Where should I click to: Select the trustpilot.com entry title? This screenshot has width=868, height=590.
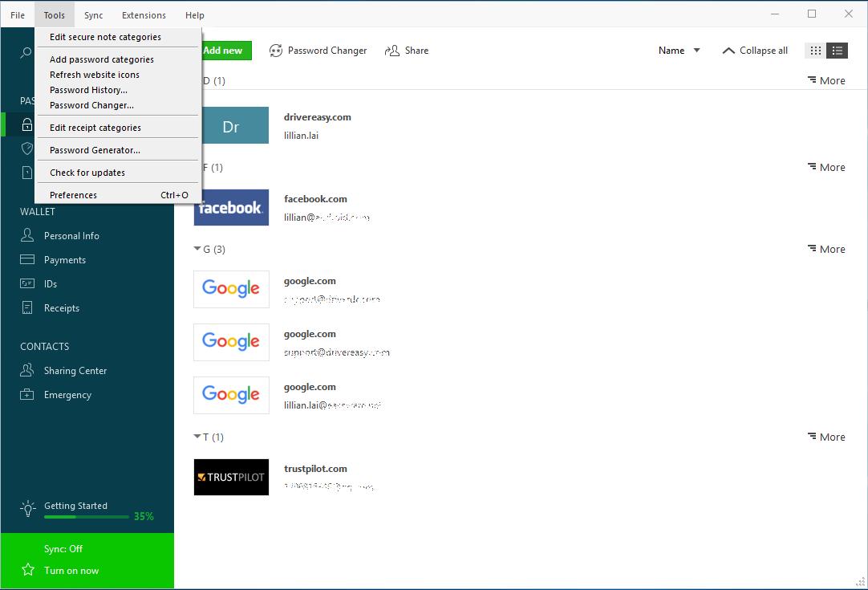[315, 469]
